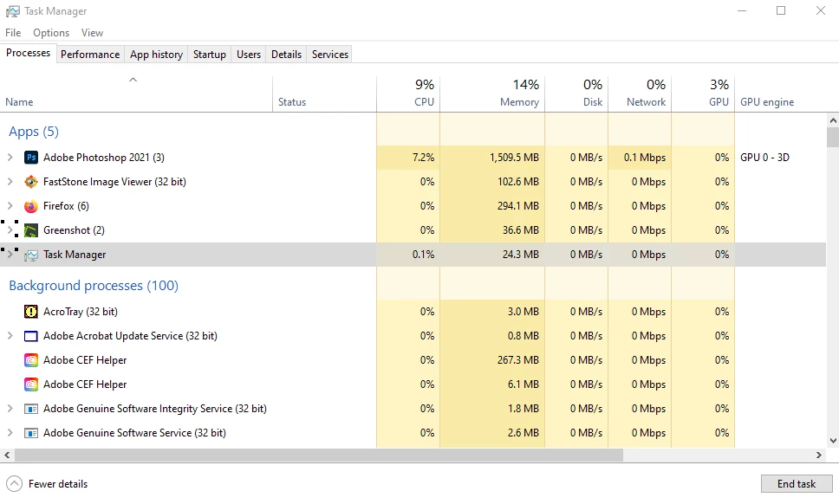The height and width of the screenshot is (504, 839).
Task: Click the vertical scrollbar down arrow
Action: click(x=833, y=441)
